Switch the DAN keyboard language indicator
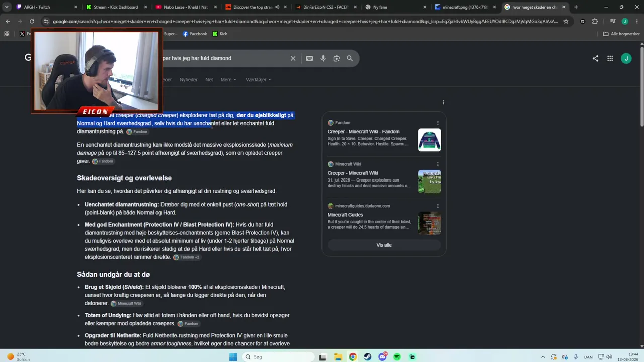Viewport: 644px width, 362px height. 588,357
